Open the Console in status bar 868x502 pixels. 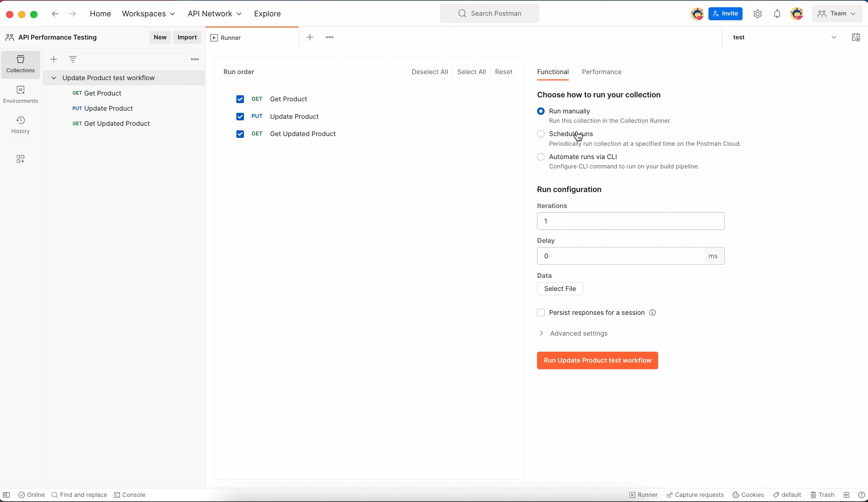pyautogui.click(x=130, y=495)
